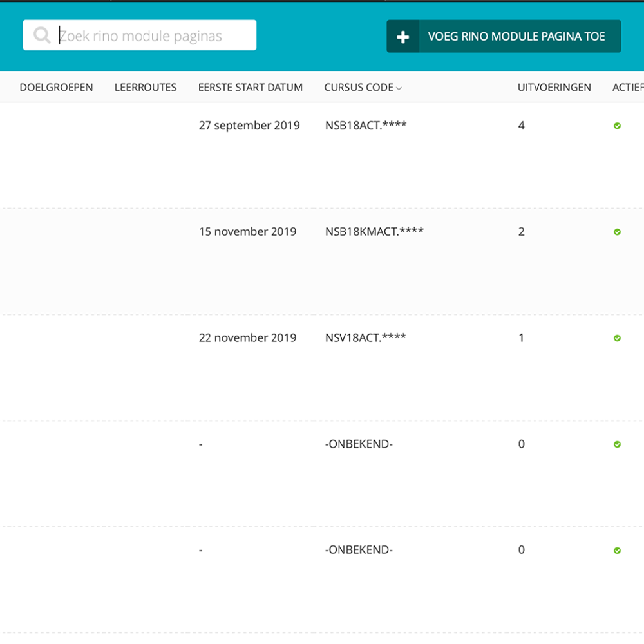Click the green active checkmark for NSB18KMACT row

617,232
